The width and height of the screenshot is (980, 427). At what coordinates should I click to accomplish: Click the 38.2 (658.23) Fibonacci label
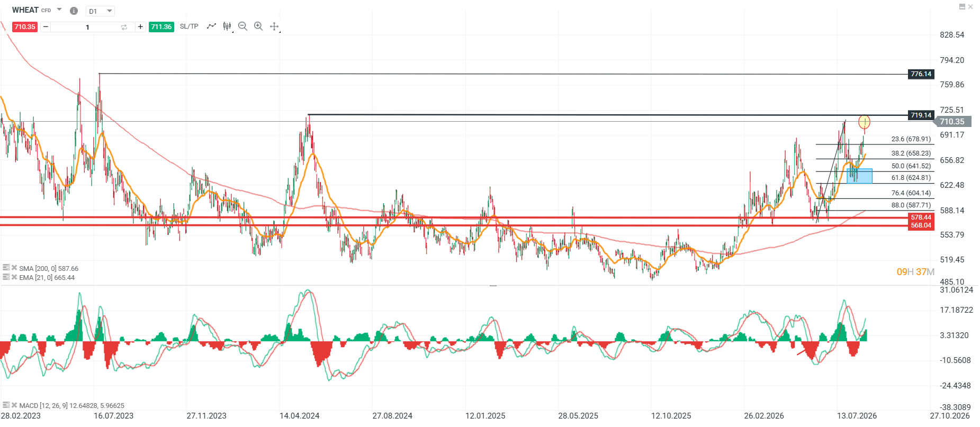point(911,153)
